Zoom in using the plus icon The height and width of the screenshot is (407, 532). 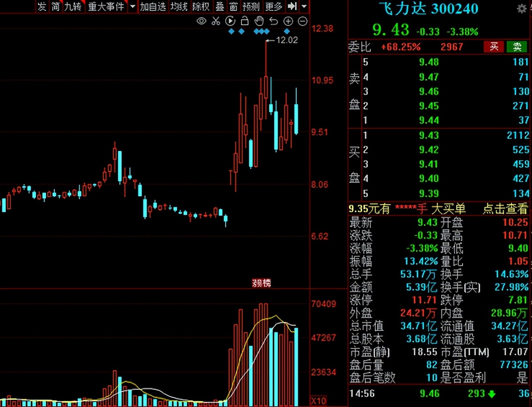288,21
